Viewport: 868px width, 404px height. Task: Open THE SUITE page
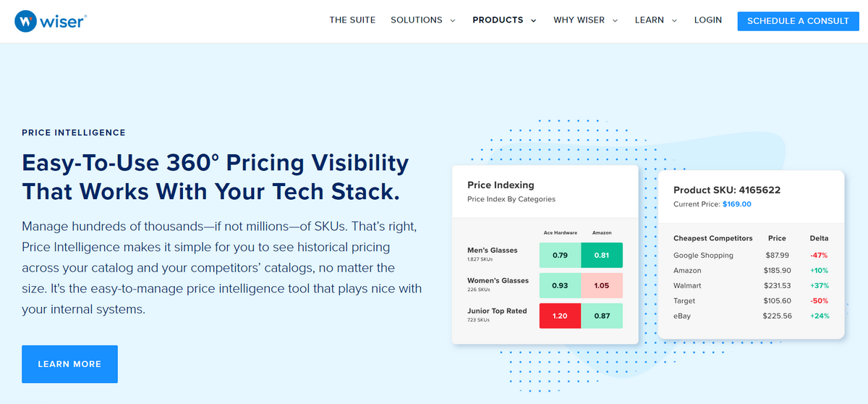pyautogui.click(x=352, y=20)
